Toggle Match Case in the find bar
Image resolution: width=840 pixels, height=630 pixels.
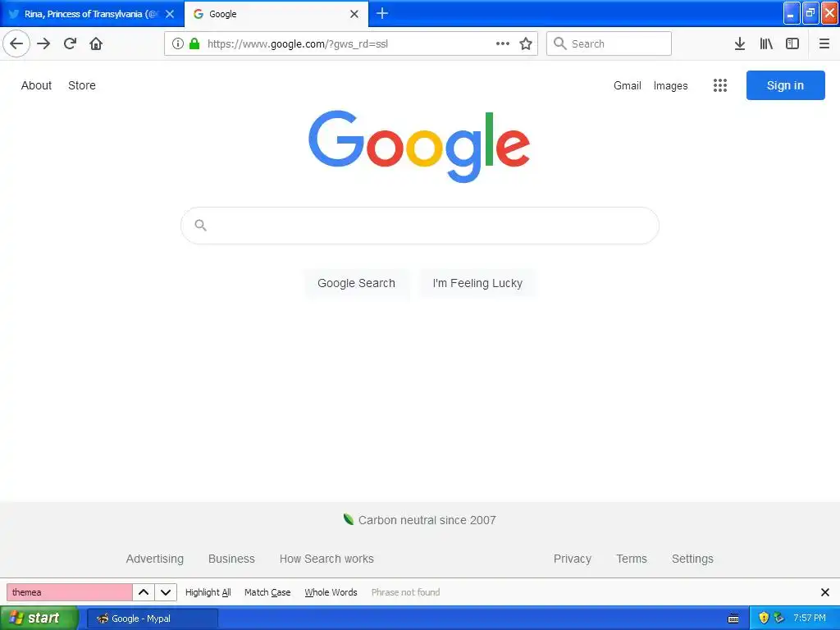tap(267, 592)
